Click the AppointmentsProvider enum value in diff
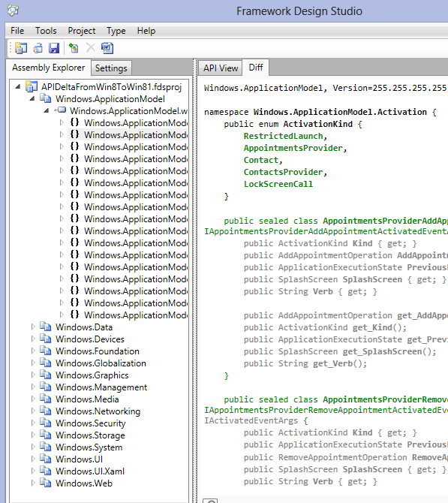 tap(293, 148)
